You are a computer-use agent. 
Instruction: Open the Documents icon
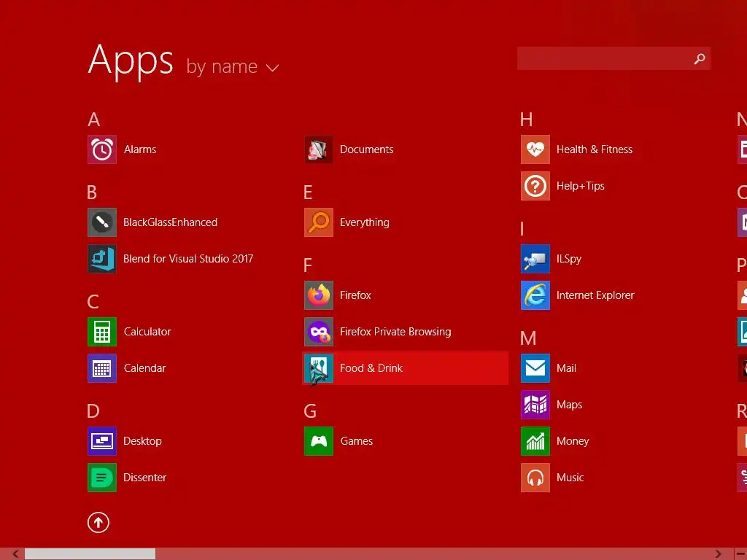pyautogui.click(x=319, y=149)
